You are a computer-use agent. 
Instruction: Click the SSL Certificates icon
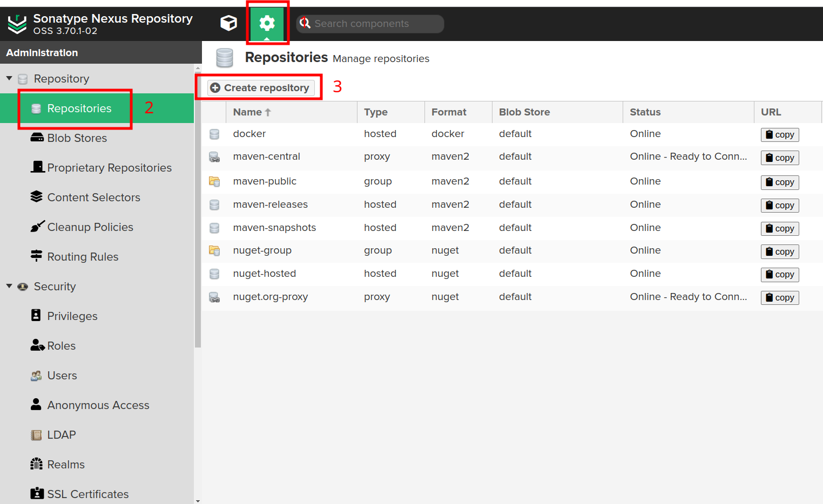pyautogui.click(x=37, y=493)
